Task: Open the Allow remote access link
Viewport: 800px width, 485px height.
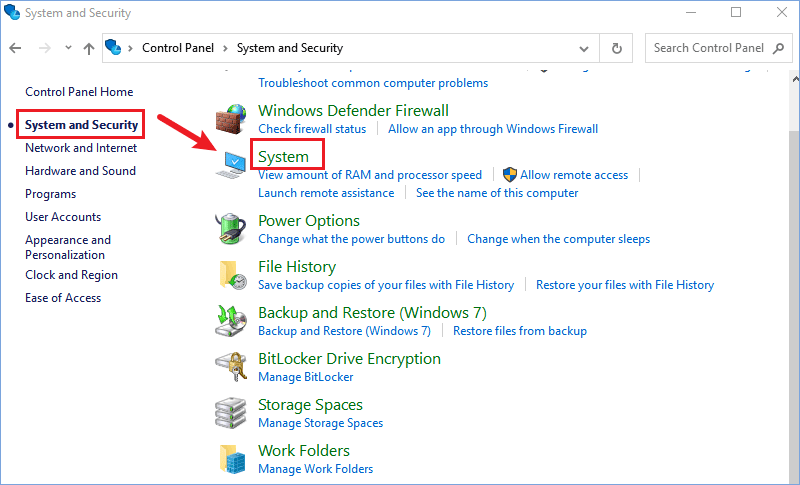Action: (x=574, y=175)
